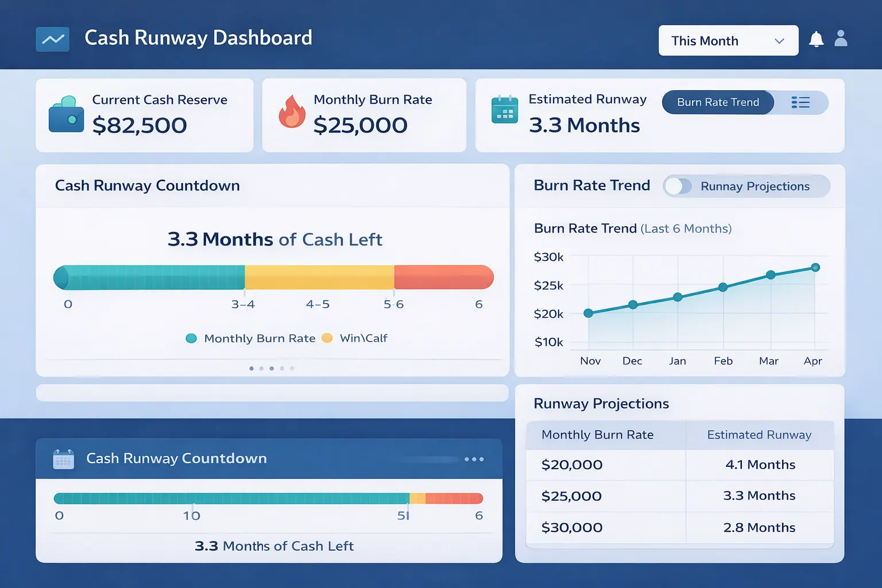Image resolution: width=882 pixels, height=588 pixels.
Task: Click the $82,500 cash reserve value
Action: (x=140, y=125)
